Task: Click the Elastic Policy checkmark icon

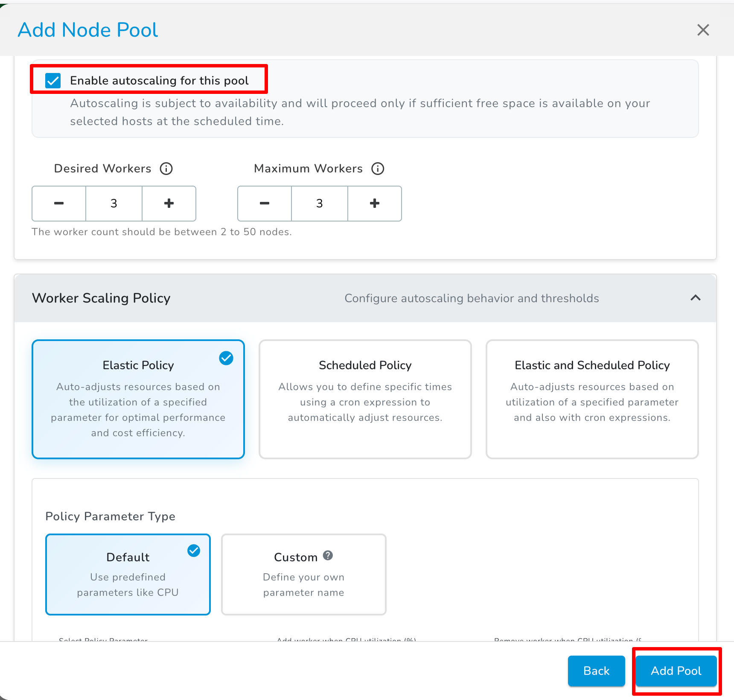Action: pyautogui.click(x=226, y=358)
